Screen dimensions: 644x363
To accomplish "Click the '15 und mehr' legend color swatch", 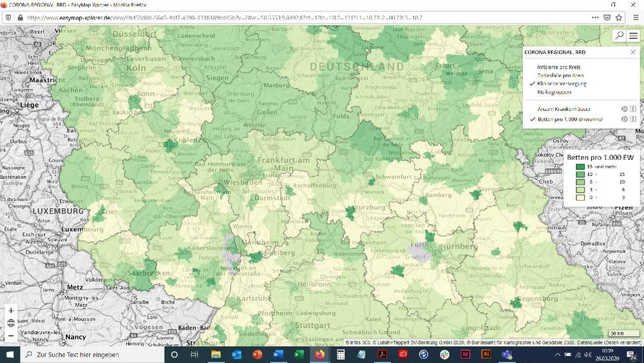I will click(580, 166).
